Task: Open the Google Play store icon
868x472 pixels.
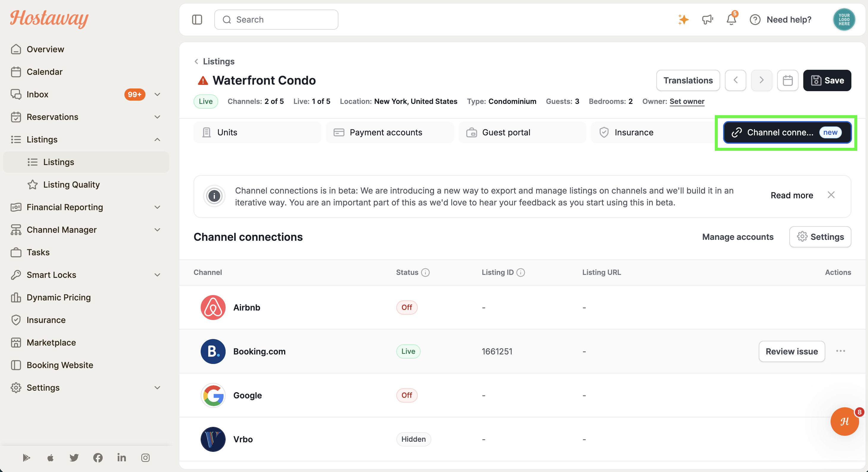Action: (x=27, y=457)
